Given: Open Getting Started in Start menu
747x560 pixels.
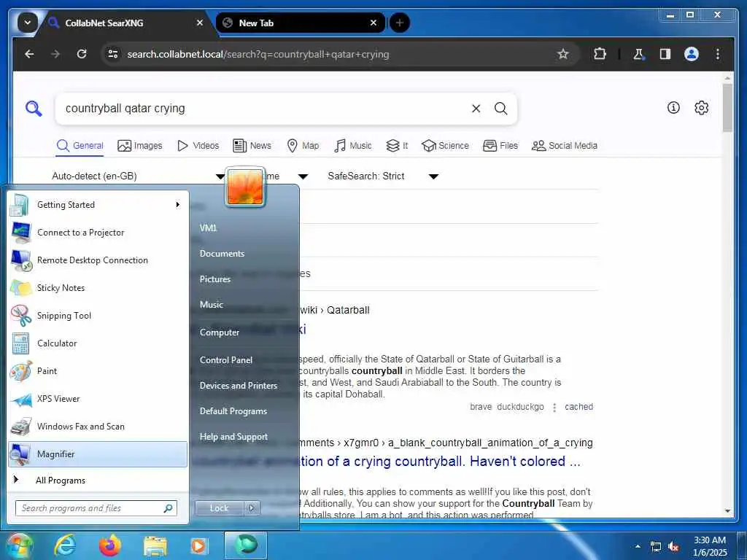Looking at the screenshot, I should pyautogui.click(x=98, y=205).
